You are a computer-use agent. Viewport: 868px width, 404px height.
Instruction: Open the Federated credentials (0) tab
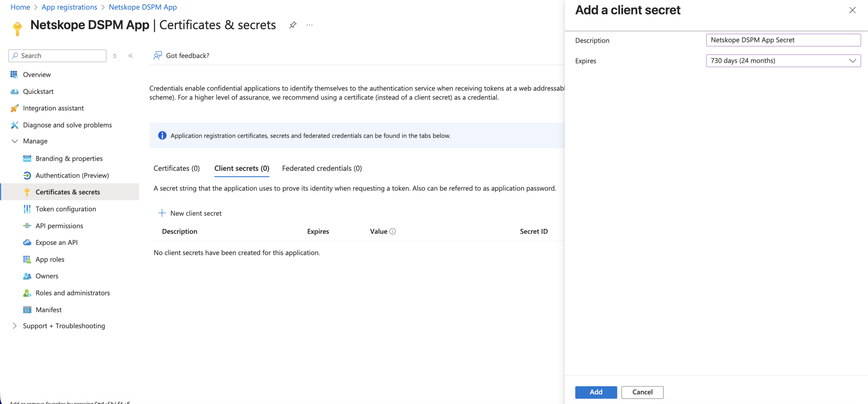322,168
